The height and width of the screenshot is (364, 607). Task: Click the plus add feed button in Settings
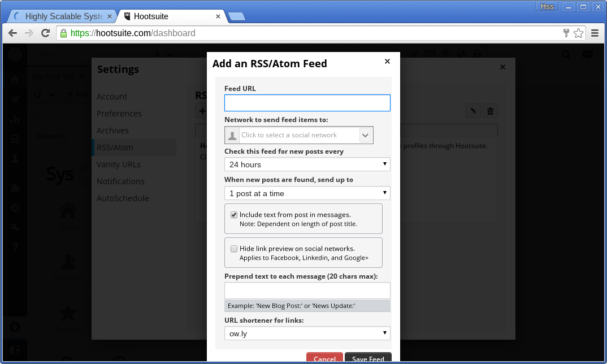click(x=202, y=111)
